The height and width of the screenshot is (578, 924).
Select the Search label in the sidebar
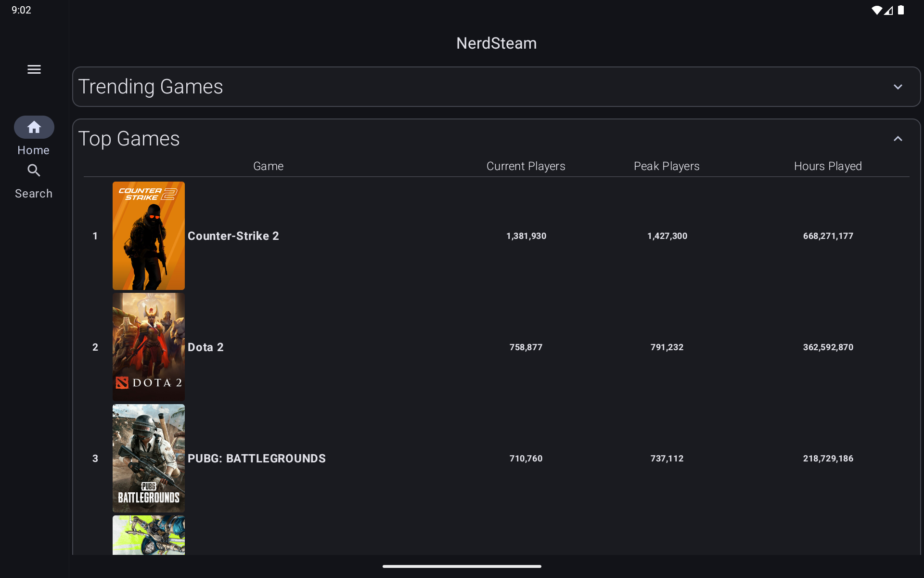[34, 194]
